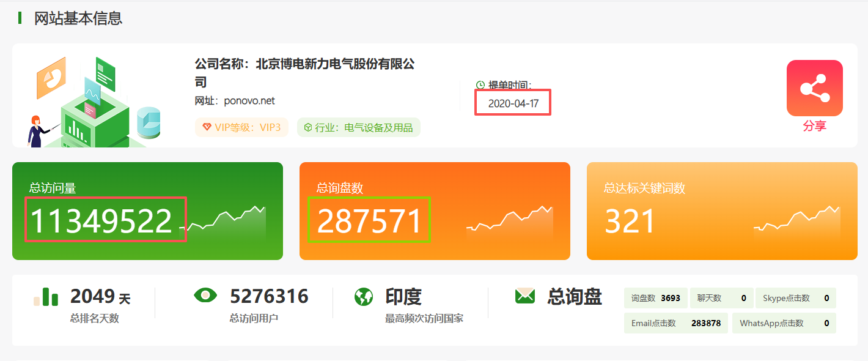Viewport: 868px width, 361px height.
Task: Click the Skype点击数 stat chip
Action: point(796,298)
